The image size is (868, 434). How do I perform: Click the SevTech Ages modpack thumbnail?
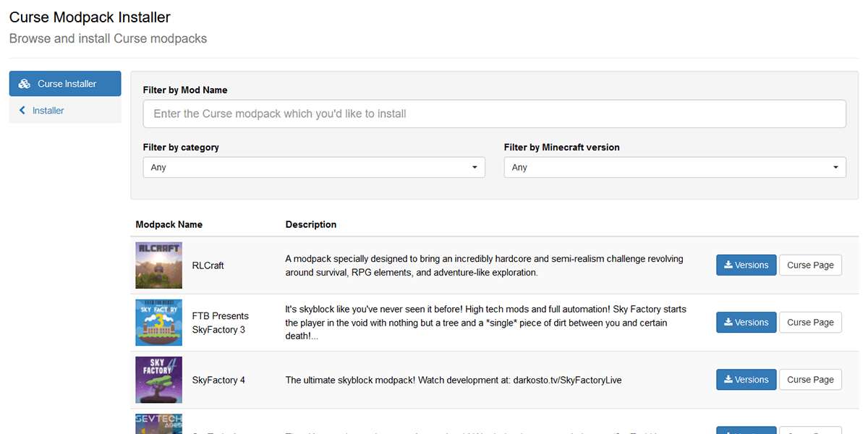click(x=158, y=424)
